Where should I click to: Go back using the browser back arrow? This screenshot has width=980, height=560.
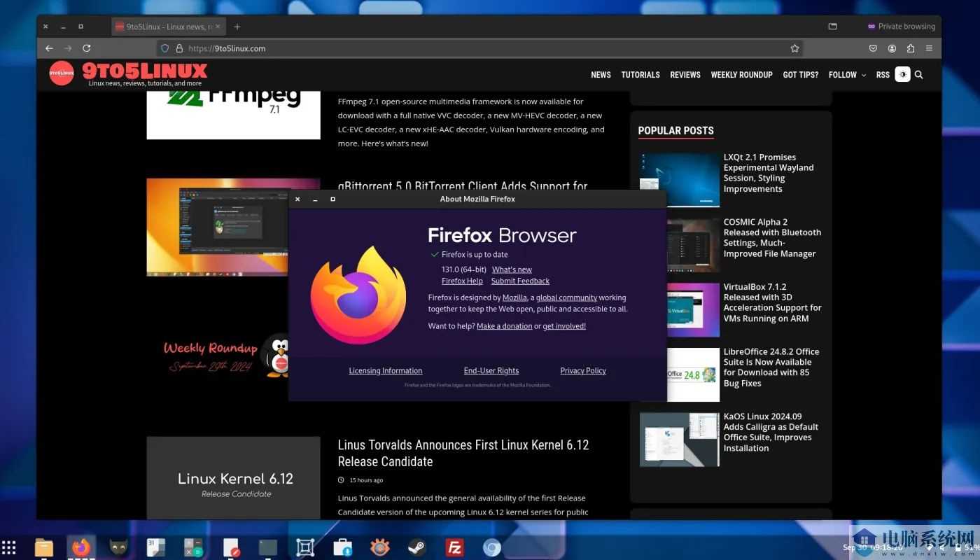(x=49, y=48)
